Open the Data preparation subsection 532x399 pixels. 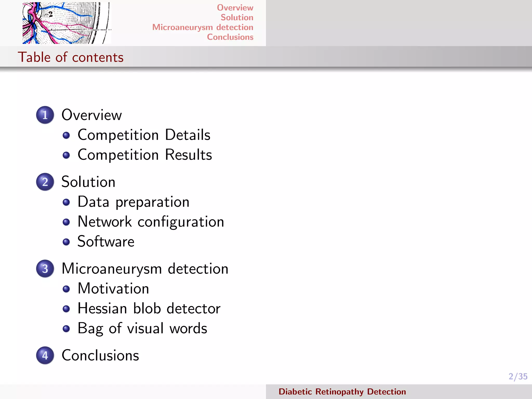click(133, 202)
